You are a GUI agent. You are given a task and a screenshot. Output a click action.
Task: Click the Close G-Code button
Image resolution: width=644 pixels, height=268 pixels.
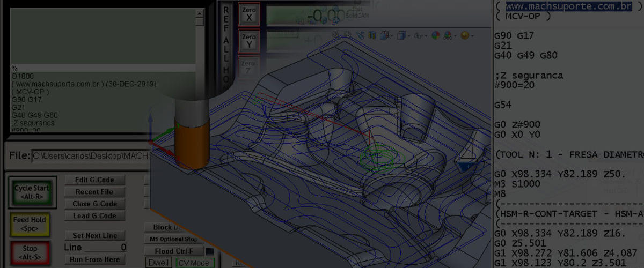click(94, 204)
